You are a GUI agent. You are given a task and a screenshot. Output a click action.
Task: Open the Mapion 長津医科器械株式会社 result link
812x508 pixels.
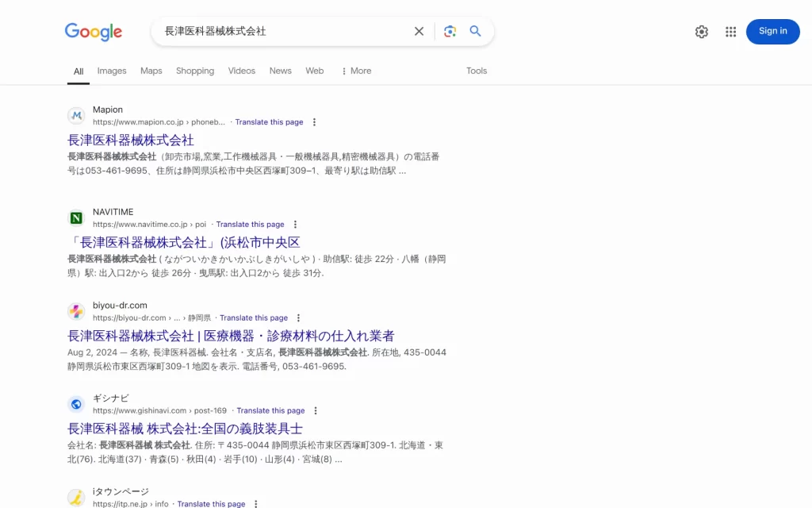click(131, 140)
